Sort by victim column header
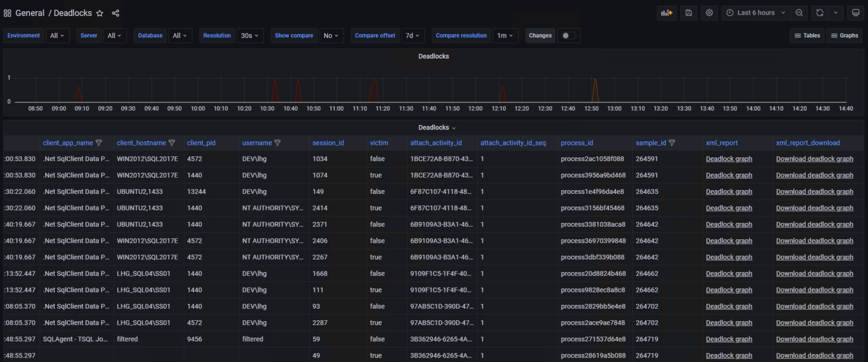The width and height of the screenshot is (868, 362). click(x=379, y=143)
